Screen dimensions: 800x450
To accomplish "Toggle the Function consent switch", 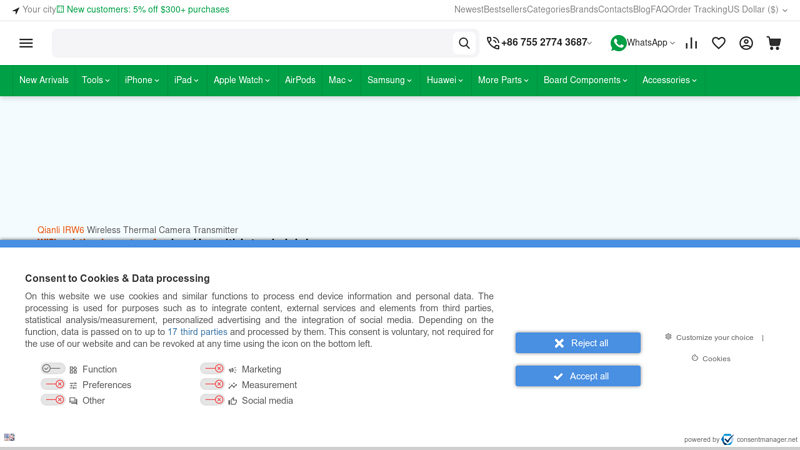I will [x=53, y=368].
